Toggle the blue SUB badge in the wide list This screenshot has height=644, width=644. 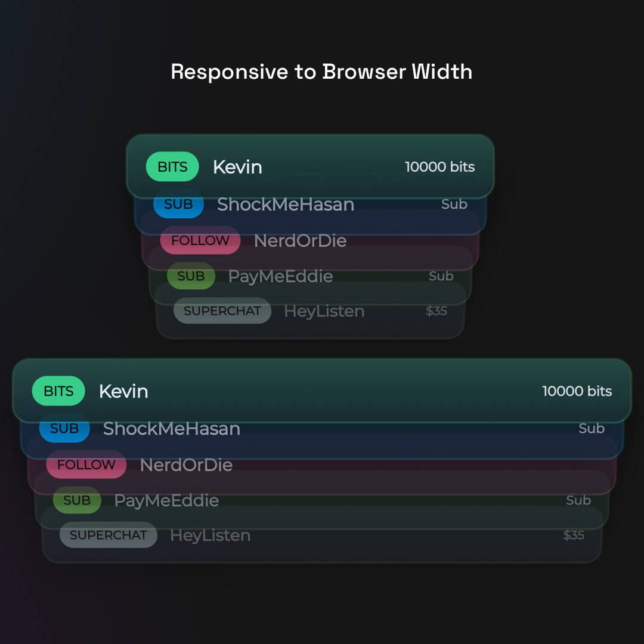pos(64,429)
